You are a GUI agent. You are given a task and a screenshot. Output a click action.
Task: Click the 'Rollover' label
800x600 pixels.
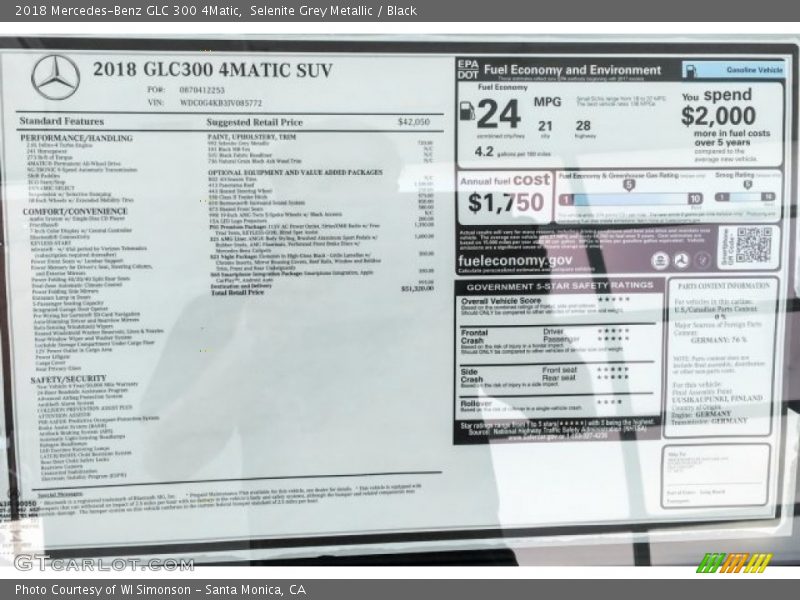[x=476, y=403]
